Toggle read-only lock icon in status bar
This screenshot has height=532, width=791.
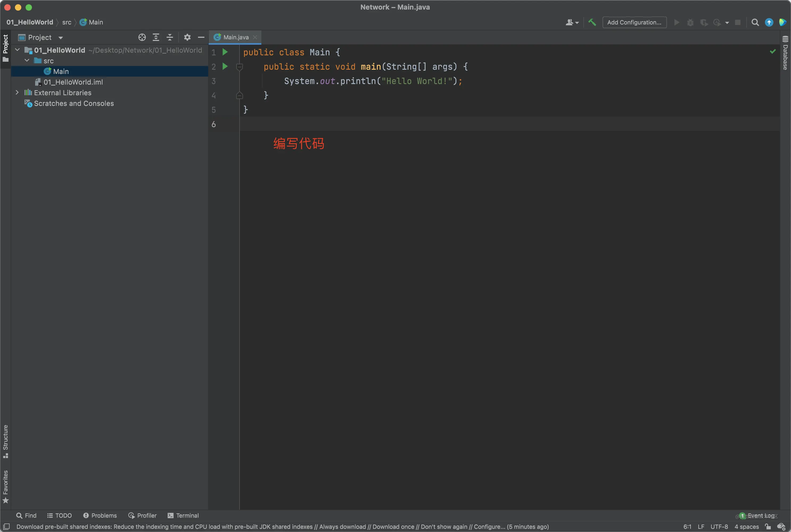768,527
